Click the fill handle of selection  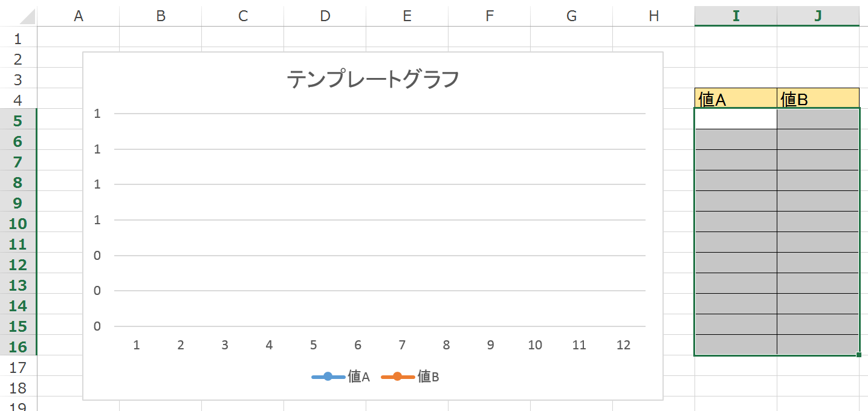[859, 355]
